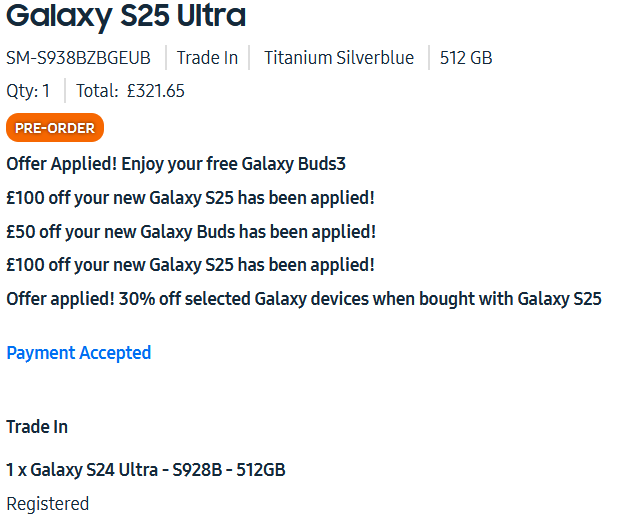Click the Registered trade-in status text
Screen dimensions: 617x518
(47, 504)
